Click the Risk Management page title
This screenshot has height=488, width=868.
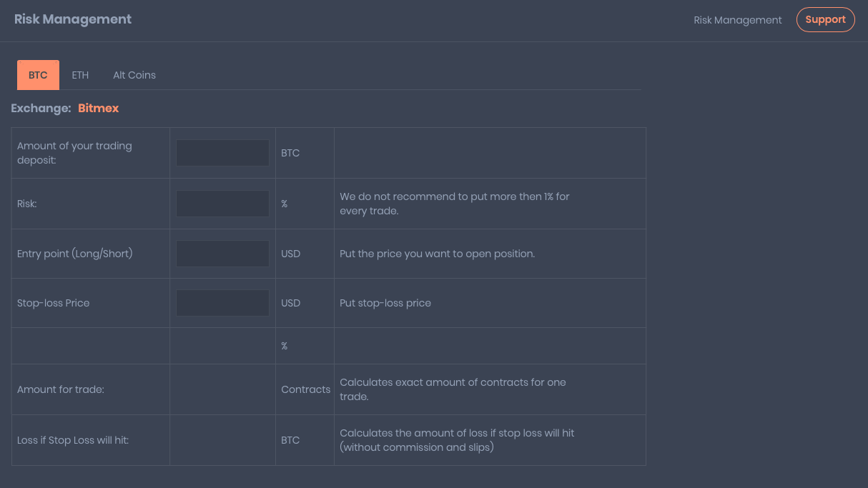pos(73,19)
